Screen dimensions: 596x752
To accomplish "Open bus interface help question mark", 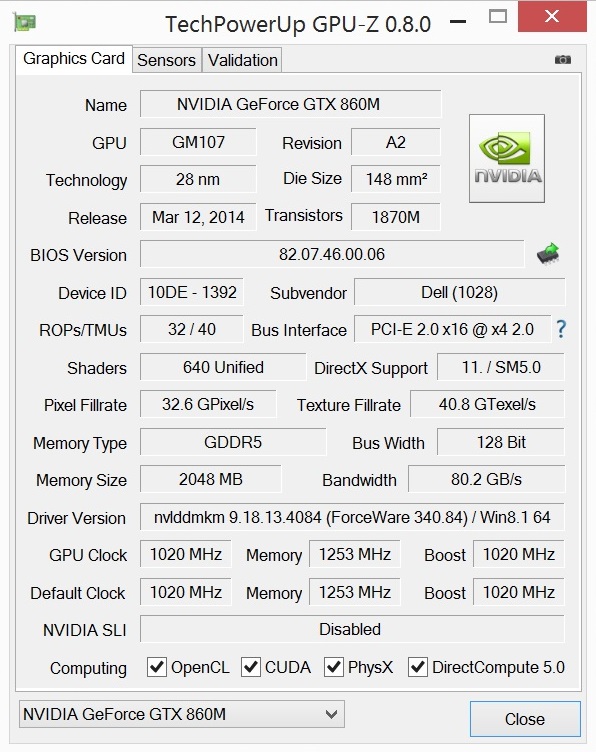I will (561, 329).
